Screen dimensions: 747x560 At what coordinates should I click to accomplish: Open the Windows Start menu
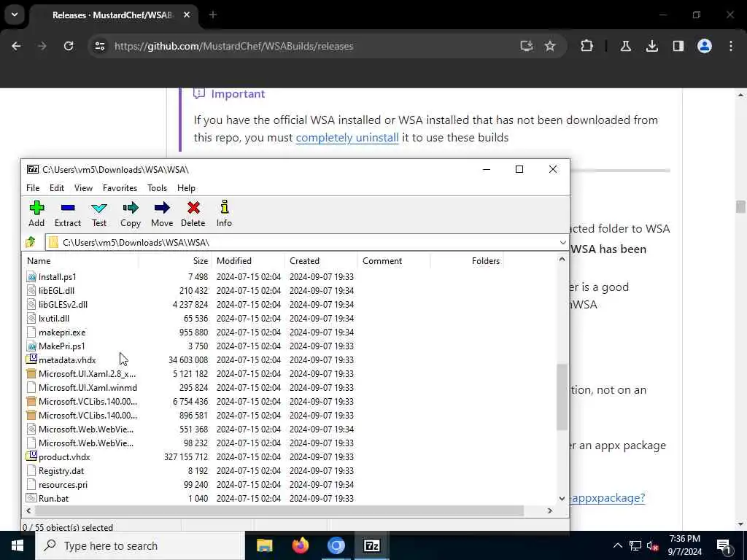18,545
